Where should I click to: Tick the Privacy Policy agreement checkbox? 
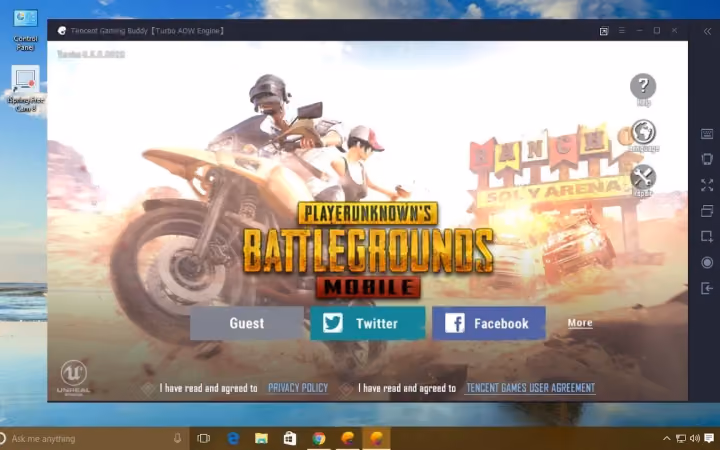pyautogui.click(x=148, y=389)
